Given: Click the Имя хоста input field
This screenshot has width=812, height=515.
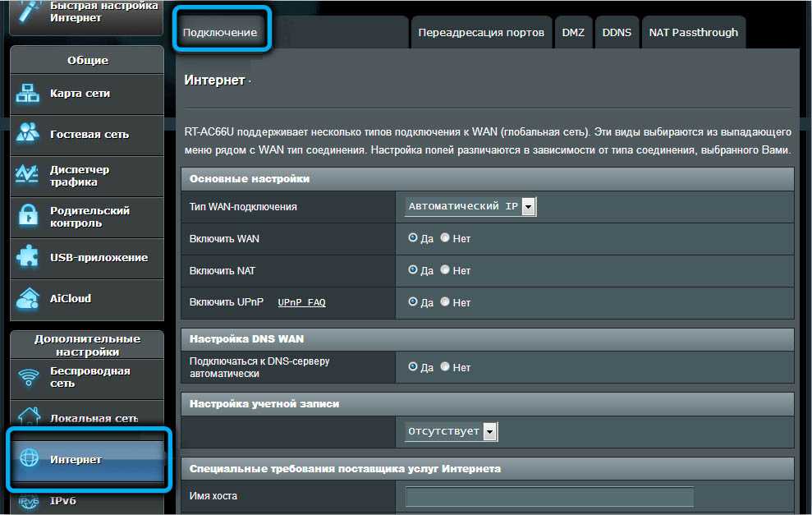Looking at the screenshot, I should (549, 496).
